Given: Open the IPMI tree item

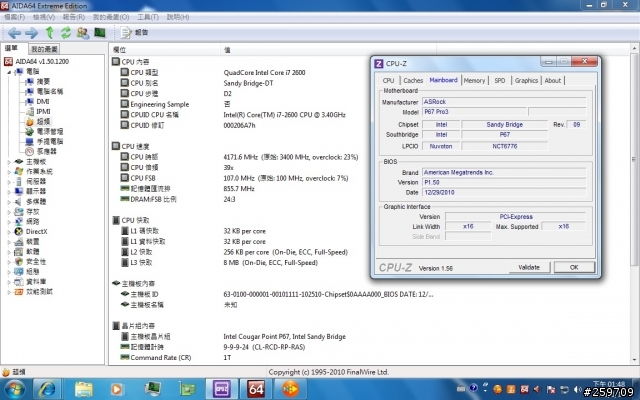Looking at the screenshot, I should (43, 111).
